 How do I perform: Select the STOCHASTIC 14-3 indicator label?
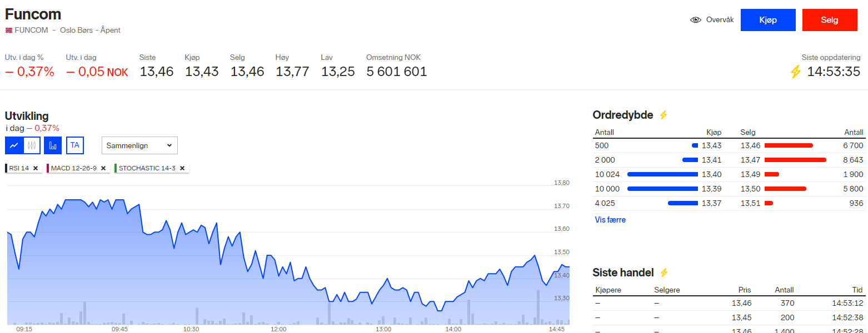point(147,168)
